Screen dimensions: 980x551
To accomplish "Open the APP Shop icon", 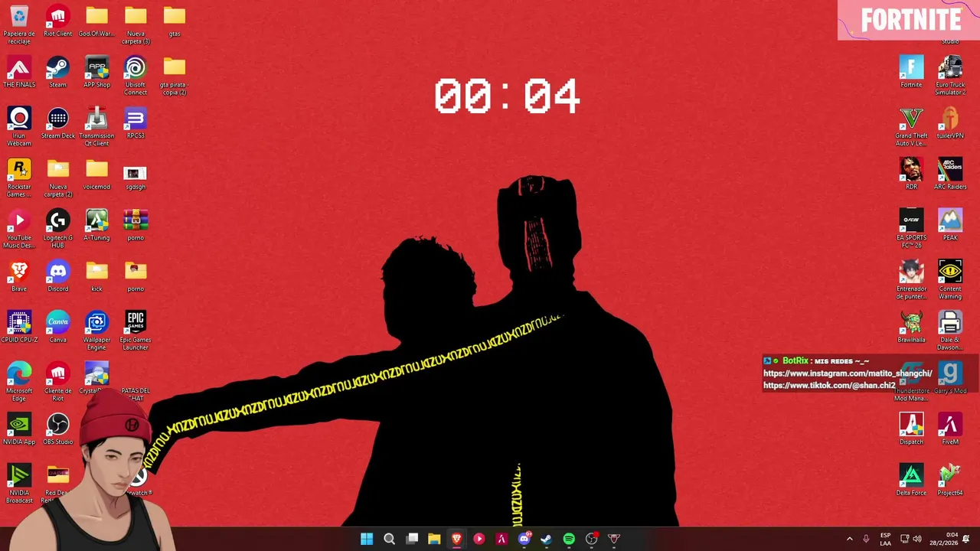I will [96, 73].
